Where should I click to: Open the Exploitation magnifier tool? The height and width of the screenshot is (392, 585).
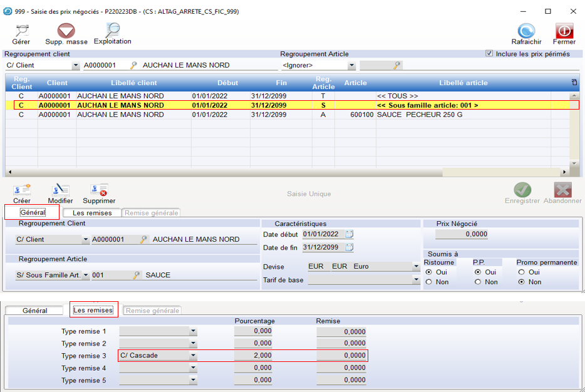point(113,30)
